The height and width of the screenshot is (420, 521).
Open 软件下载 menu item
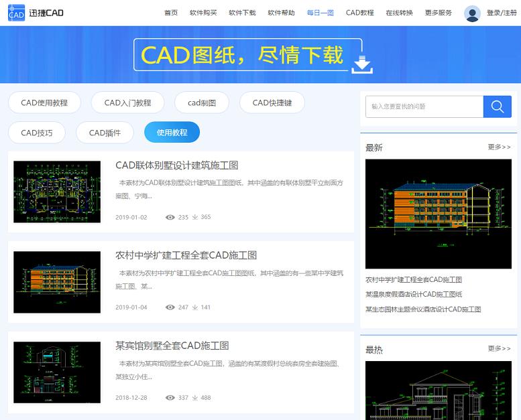(242, 13)
